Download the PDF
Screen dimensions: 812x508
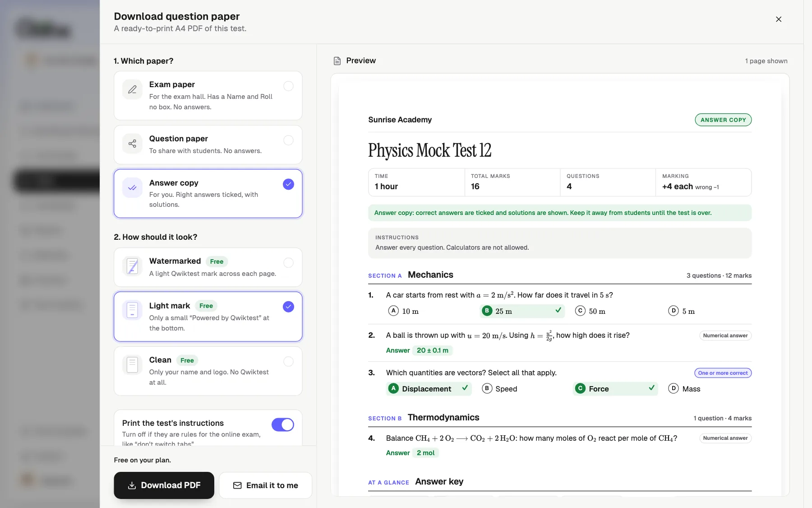(164, 485)
